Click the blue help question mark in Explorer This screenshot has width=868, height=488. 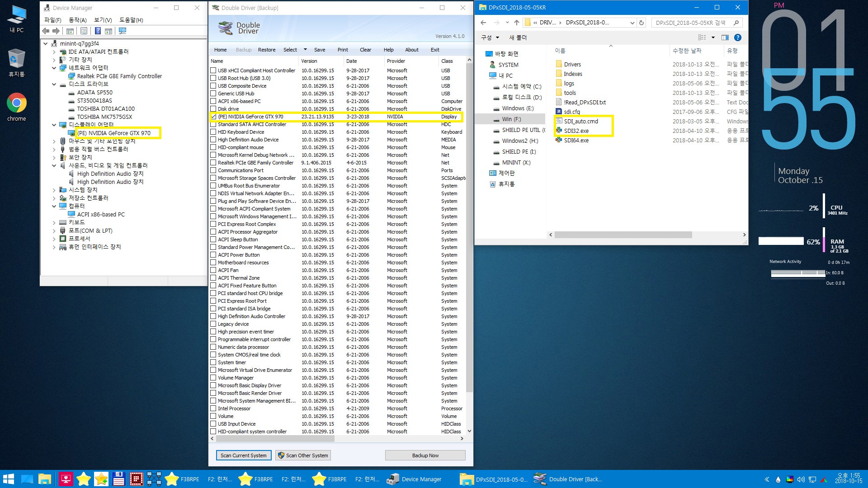[x=738, y=38]
